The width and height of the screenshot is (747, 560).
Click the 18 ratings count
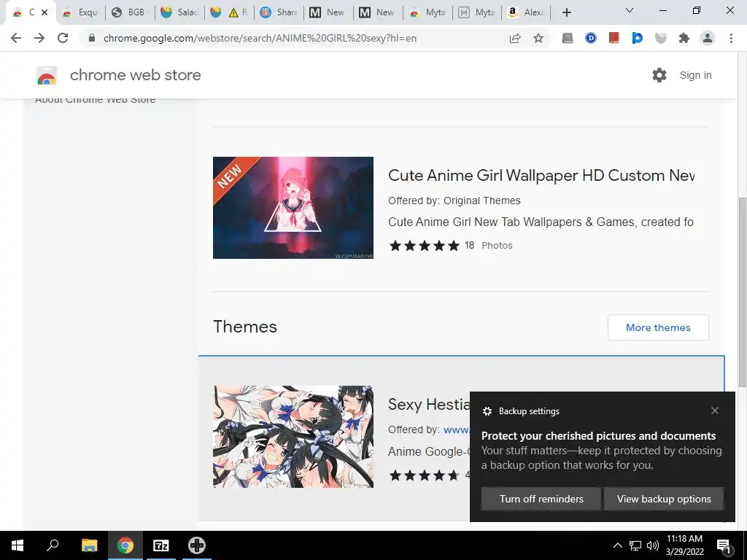point(469,245)
